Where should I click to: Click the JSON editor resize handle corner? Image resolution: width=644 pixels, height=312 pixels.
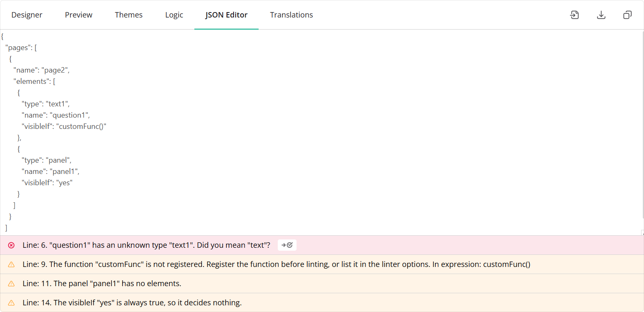(642, 233)
